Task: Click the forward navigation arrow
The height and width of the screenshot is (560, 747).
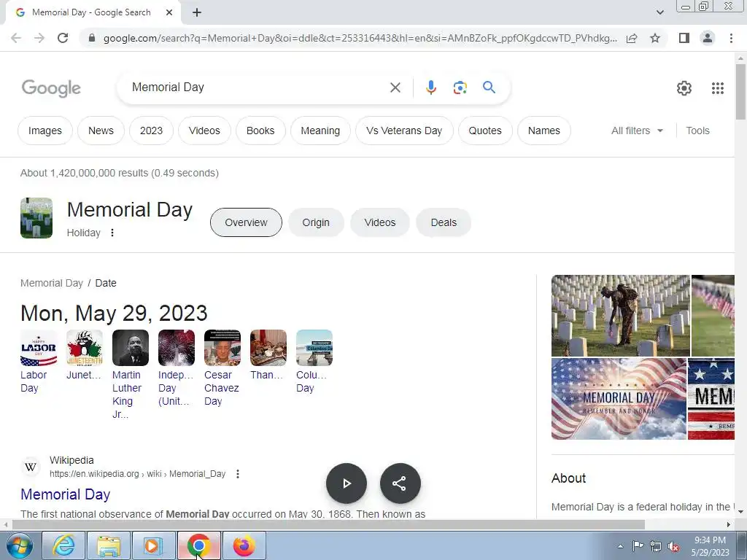Action: click(x=39, y=38)
